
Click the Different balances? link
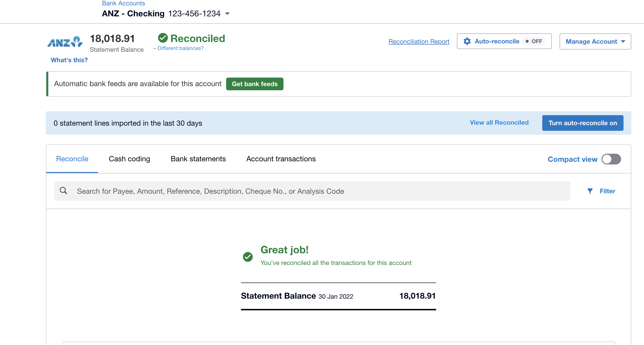180,48
